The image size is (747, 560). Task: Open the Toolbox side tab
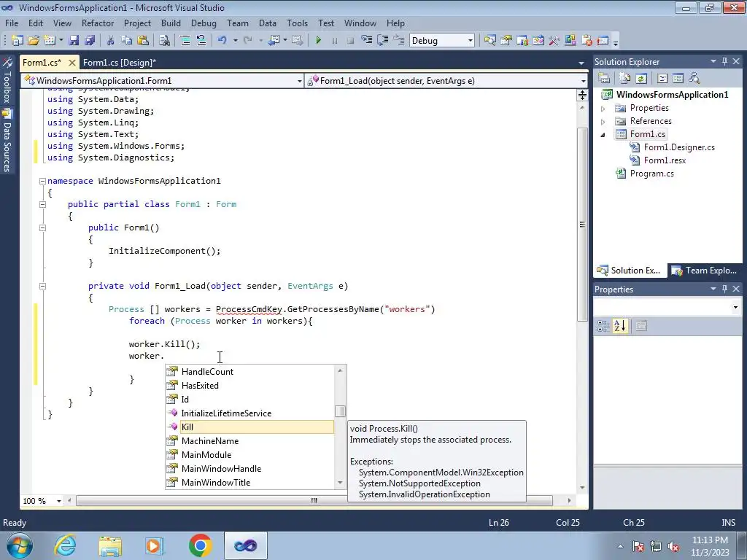click(x=7, y=81)
